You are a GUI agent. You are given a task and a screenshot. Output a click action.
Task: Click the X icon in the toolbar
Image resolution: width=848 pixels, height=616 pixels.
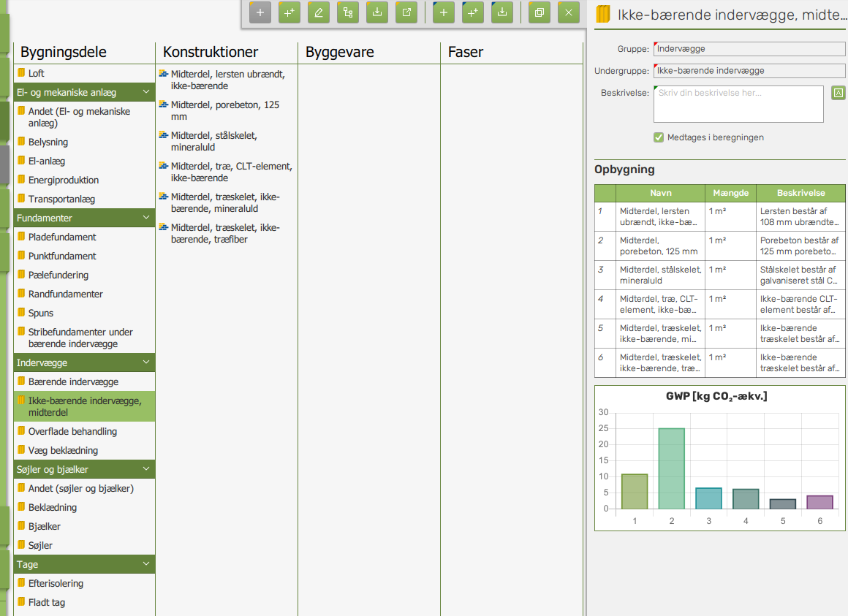tap(569, 12)
